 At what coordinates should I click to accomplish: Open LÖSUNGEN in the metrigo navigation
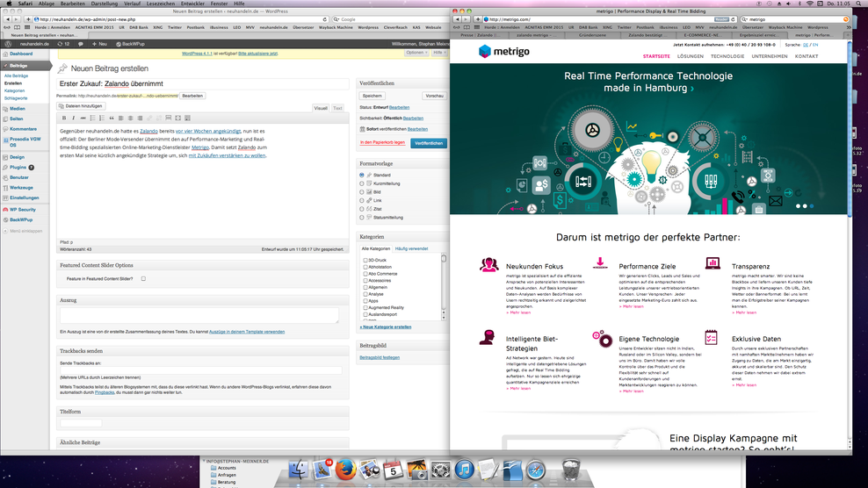click(691, 56)
